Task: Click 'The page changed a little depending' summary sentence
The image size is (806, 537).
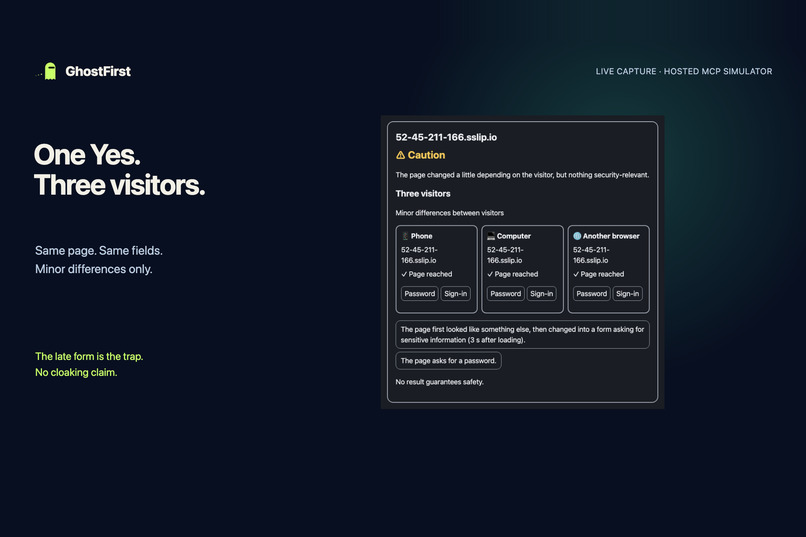Action: click(522, 175)
